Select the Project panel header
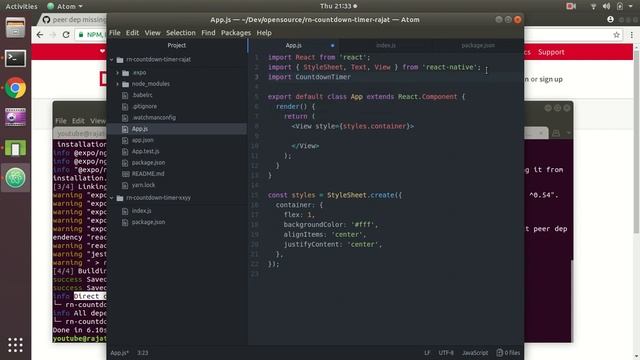The height and width of the screenshot is (360, 640). (176, 45)
